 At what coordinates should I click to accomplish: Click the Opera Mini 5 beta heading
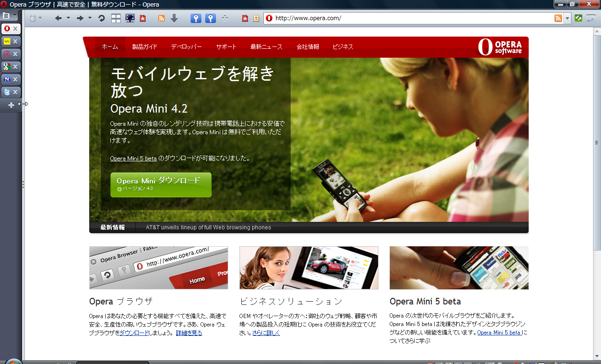pyautogui.click(x=425, y=301)
